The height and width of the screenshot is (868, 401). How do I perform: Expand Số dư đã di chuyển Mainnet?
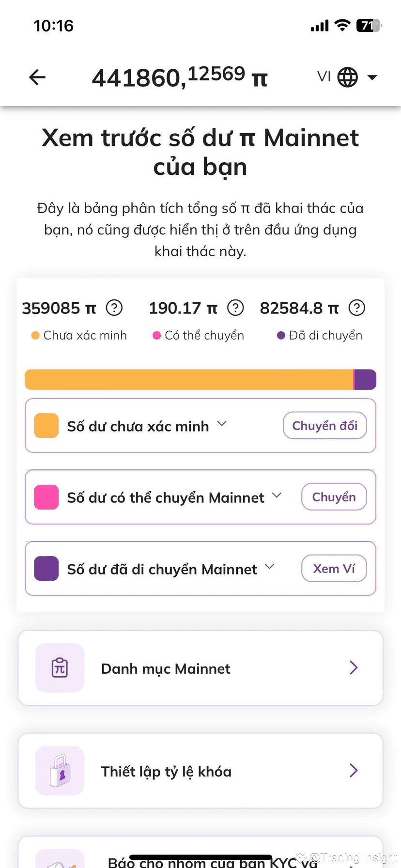tap(269, 566)
